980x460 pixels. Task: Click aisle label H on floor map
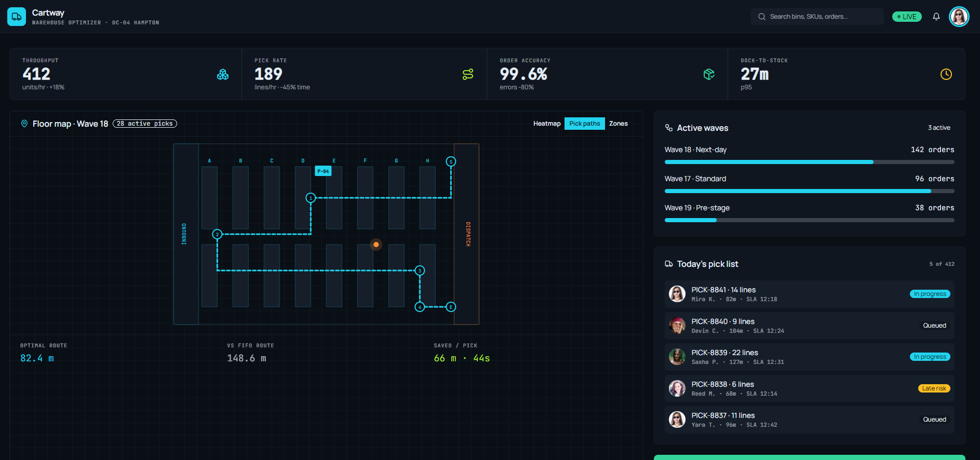(427, 161)
